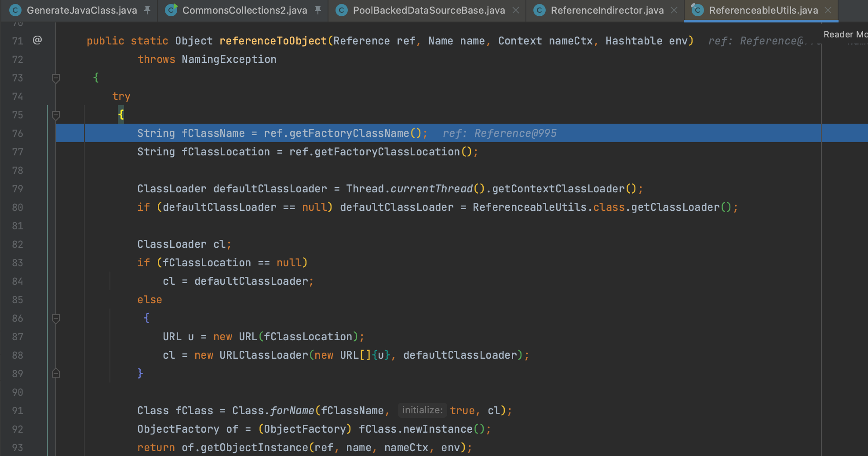Close the ReferenceableUtils.java tab
This screenshot has width=868, height=456.
click(828, 10)
